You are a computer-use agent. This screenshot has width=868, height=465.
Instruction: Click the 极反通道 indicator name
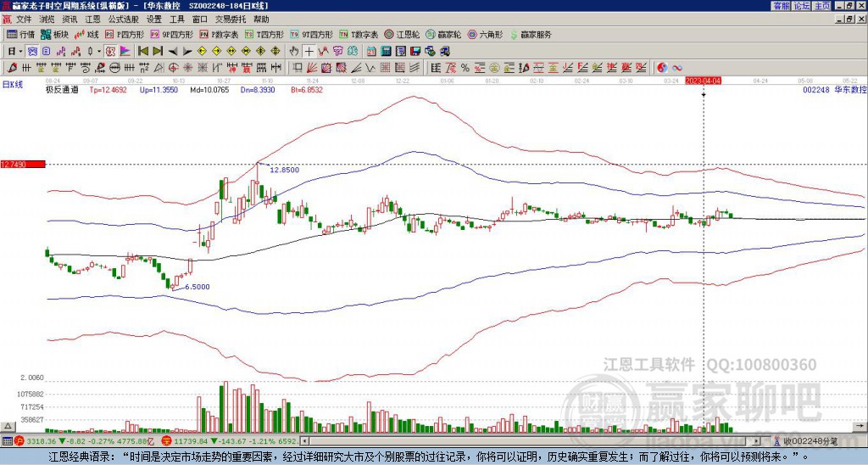[x=62, y=89]
